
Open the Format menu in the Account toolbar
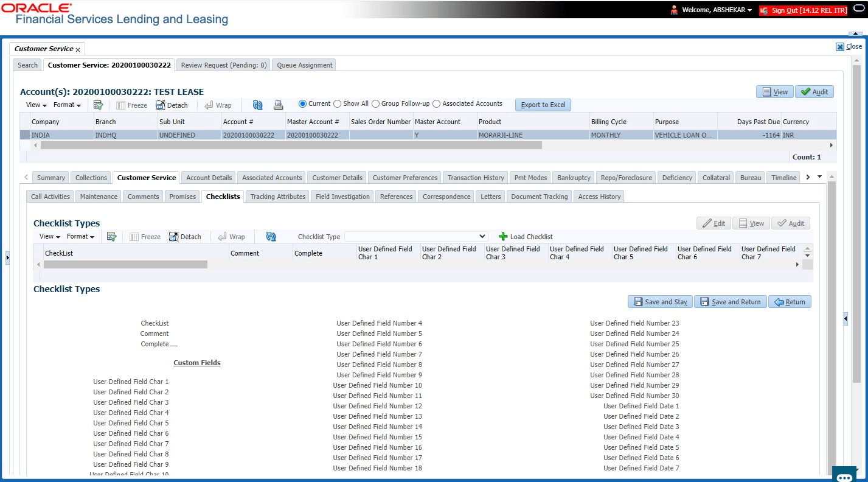[67, 105]
